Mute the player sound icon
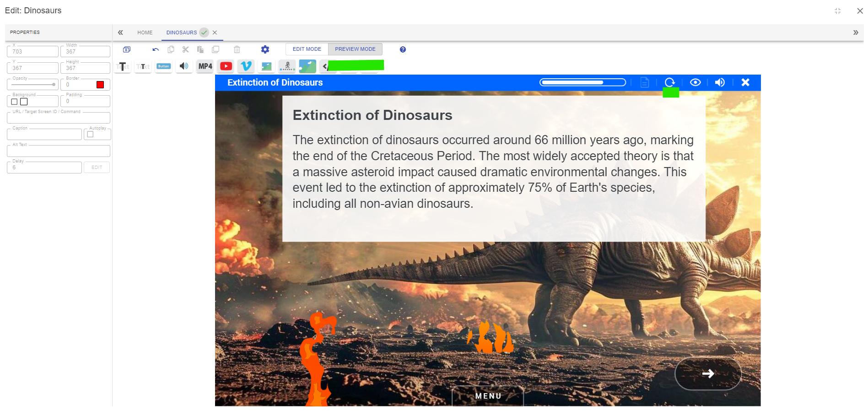The height and width of the screenshot is (411, 868). [x=720, y=82]
